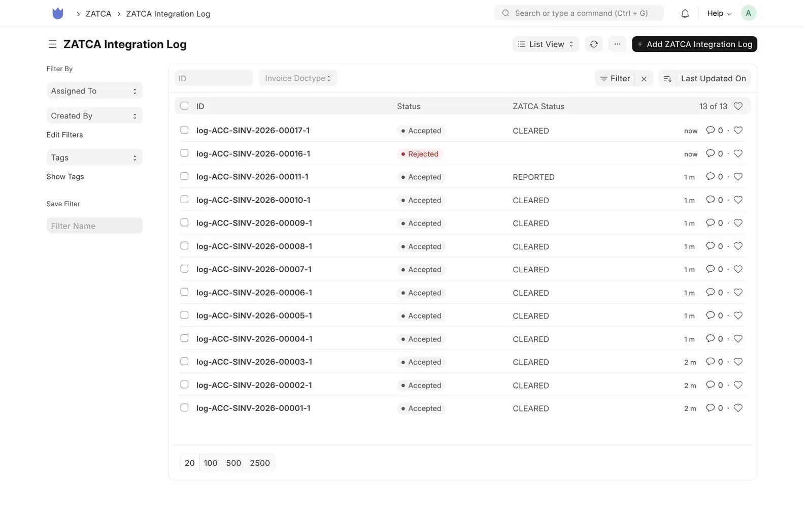Open the app home logo icon
Screen dimensions: 812x508
(x=58, y=14)
